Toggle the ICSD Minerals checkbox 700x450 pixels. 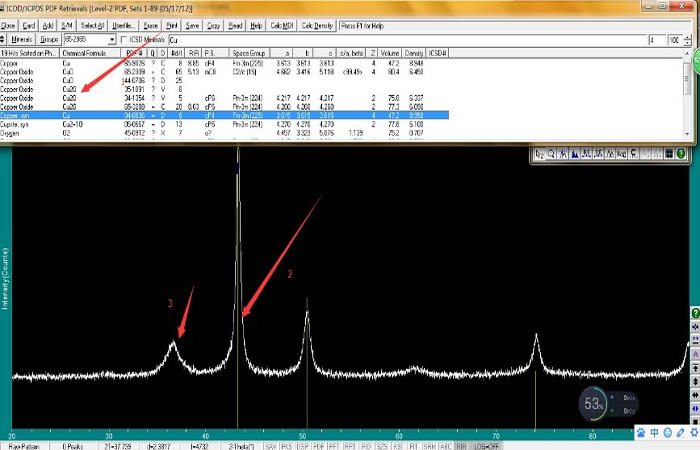[x=124, y=39]
